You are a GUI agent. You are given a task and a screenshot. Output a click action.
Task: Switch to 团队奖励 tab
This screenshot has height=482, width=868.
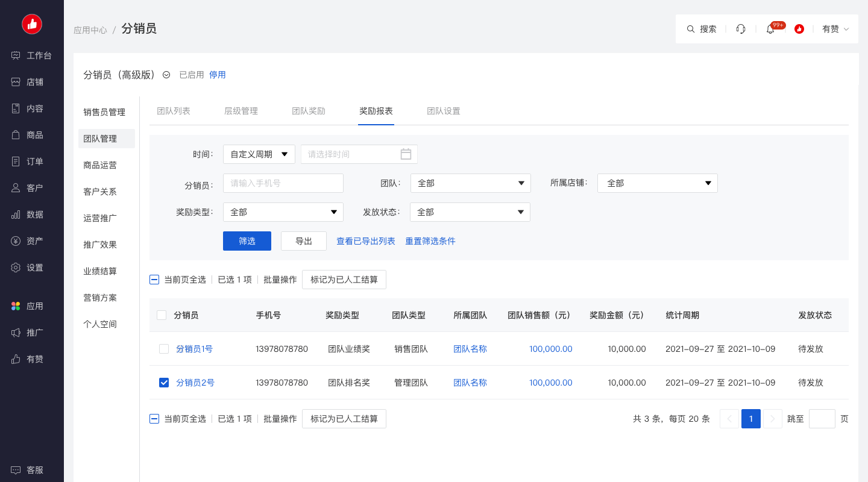coord(309,111)
